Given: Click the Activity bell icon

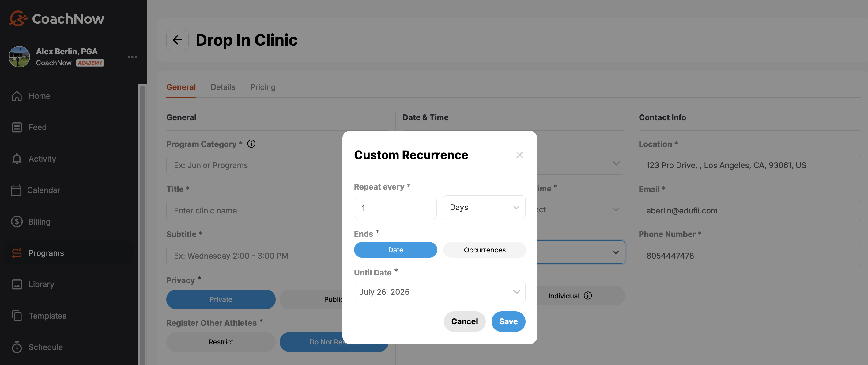Looking at the screenshot, I should [17, 159].
